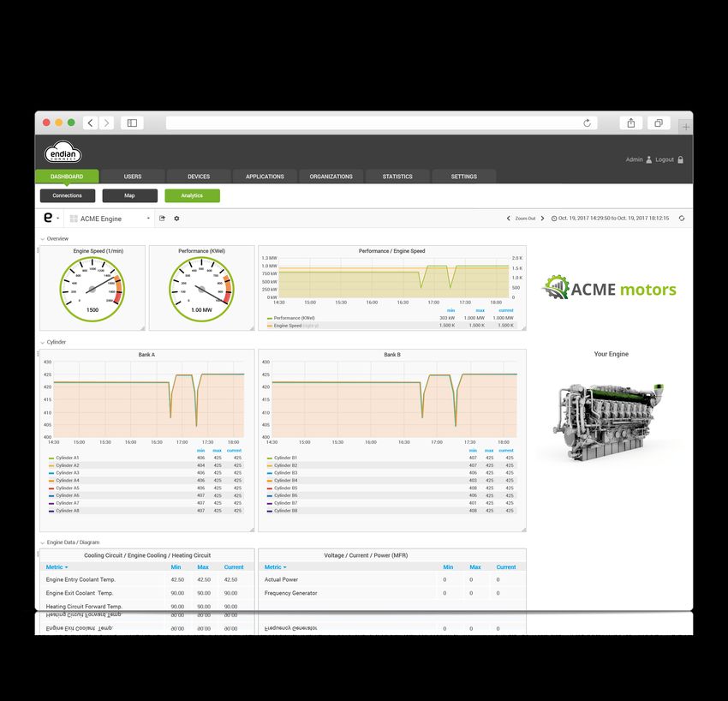728x701 pixels.
Task: Sort cooling table by Metric column
Action: pyautogui.click(x=57, y=567)
